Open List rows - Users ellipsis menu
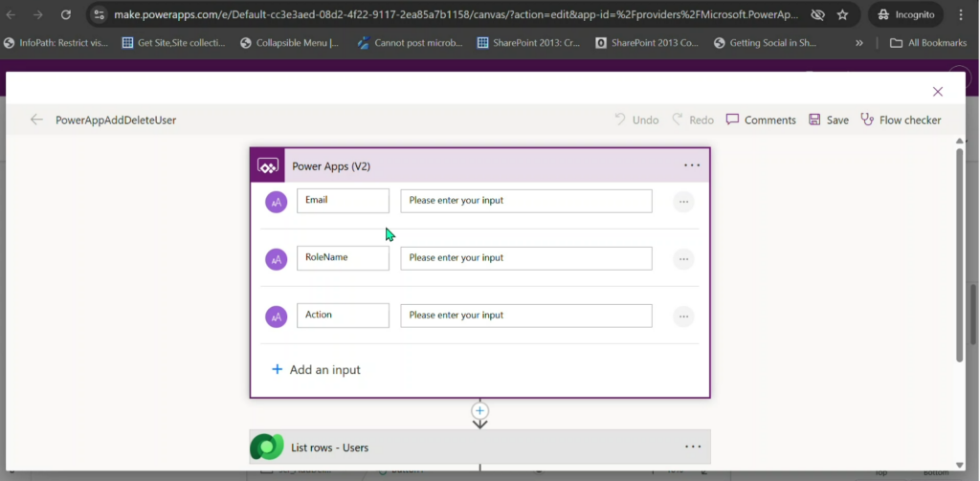Viewport: 980px width, 481px height. pyautogui.click(x=692, y=447)
